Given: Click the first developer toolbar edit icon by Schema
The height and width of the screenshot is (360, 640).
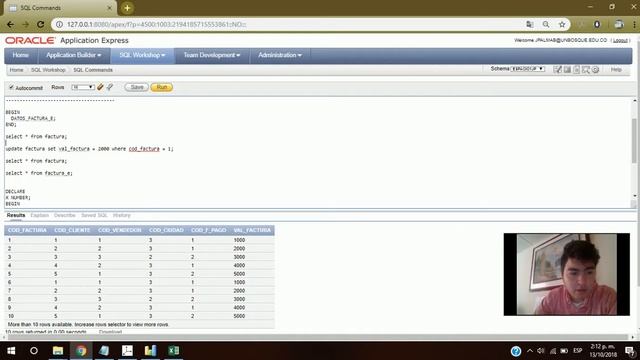Looking at the screenshot, I should click(x=557, y=70).
